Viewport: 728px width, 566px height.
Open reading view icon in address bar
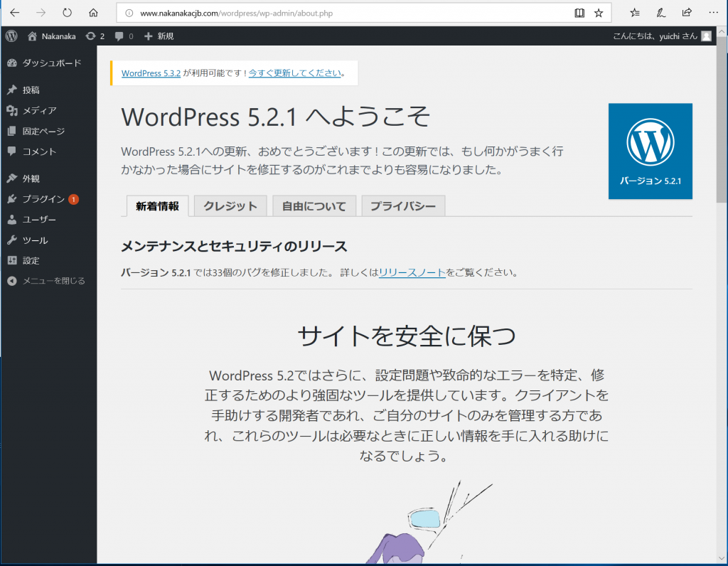579,13
